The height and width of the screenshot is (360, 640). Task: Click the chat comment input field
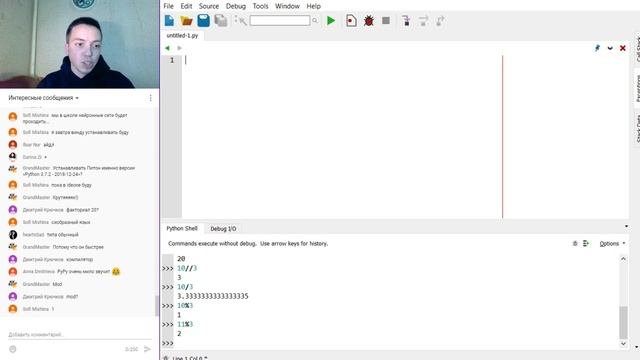(x=80, y=334)
